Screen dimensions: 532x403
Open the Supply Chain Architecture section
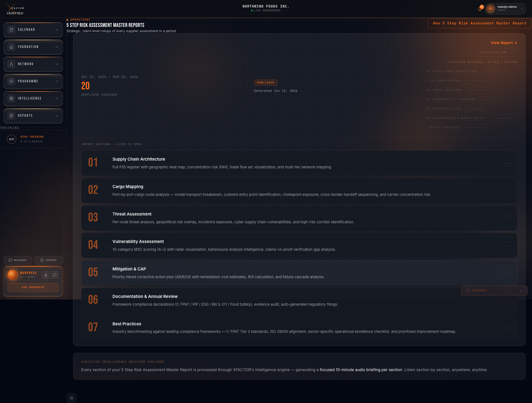click(299, 163)
